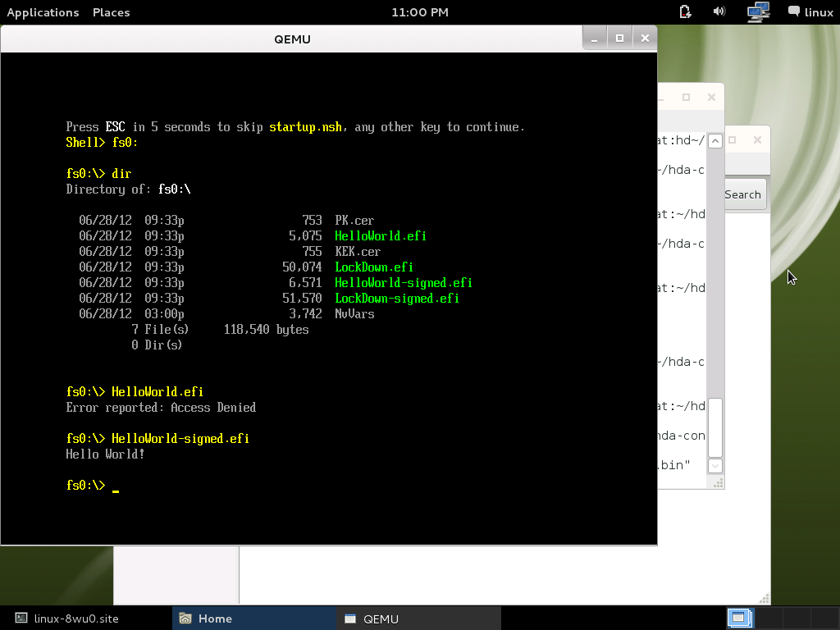Open the linux user menu
Image resolution: width=840 pixels, height=630 pixels.
click(x=810, y=11)
